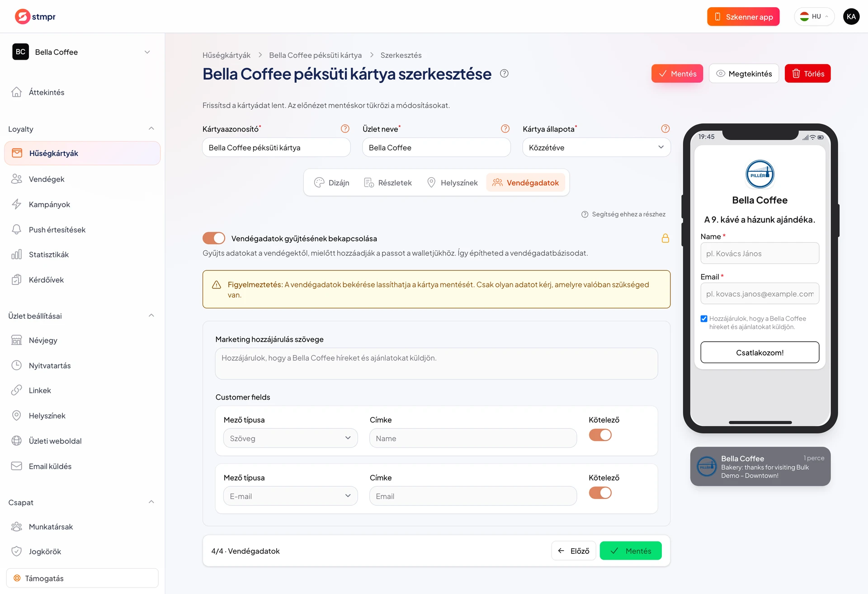Click the Email küldés envelope icon
Viewport: 868px width, 594px height.
click(x=17, y=466)
